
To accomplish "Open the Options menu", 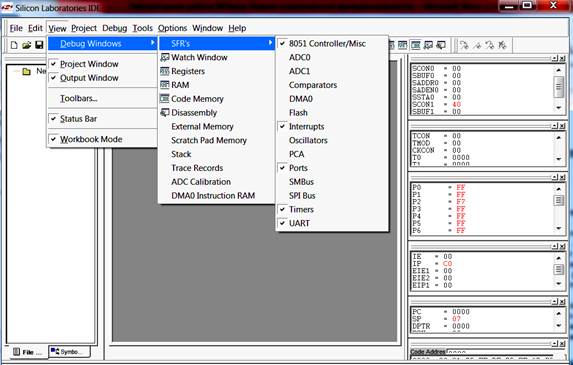I will [x=172, y=28].
